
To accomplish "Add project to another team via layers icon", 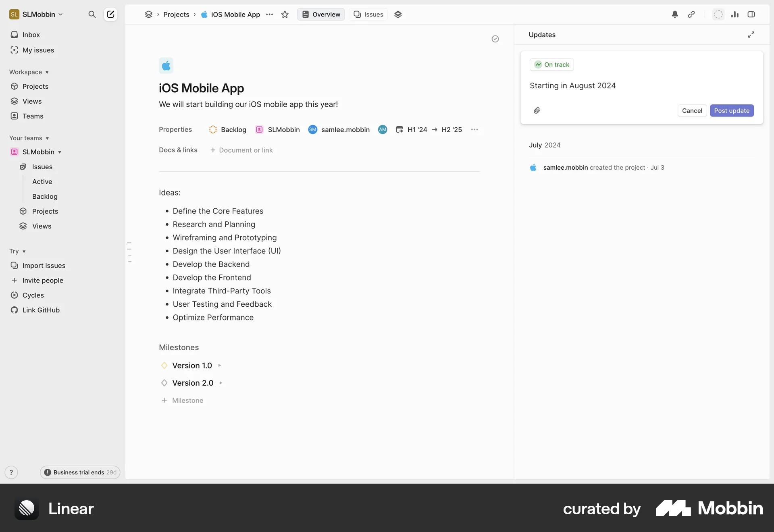I will pos(398,14).
